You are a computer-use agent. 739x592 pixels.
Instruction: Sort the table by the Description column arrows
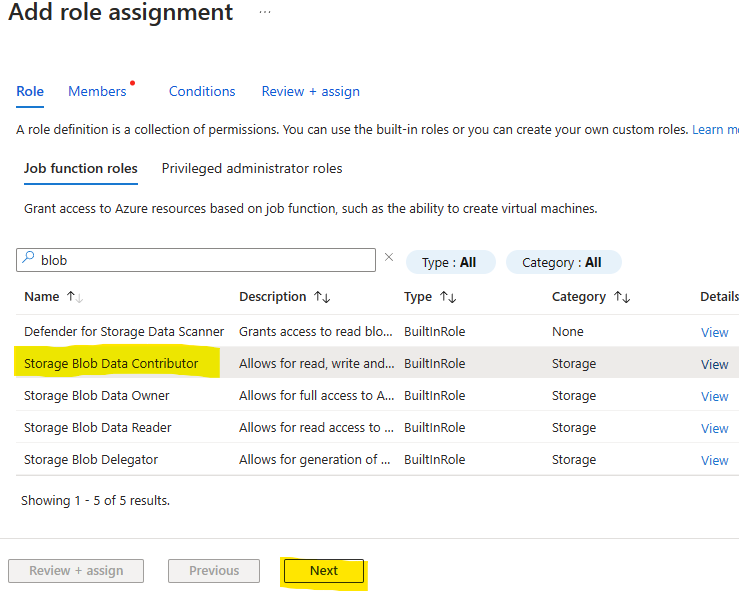click(322, 297)
